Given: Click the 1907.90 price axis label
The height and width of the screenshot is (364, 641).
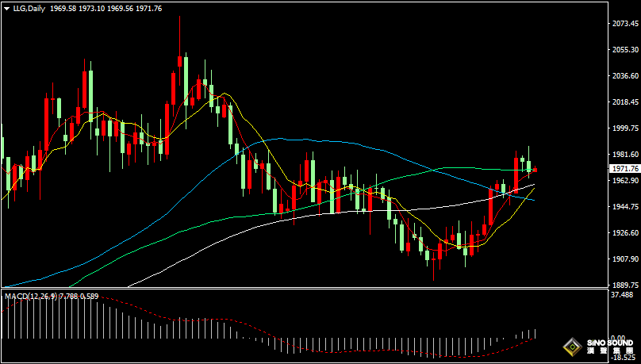Looking at the screenshot, I should (625, 259).
